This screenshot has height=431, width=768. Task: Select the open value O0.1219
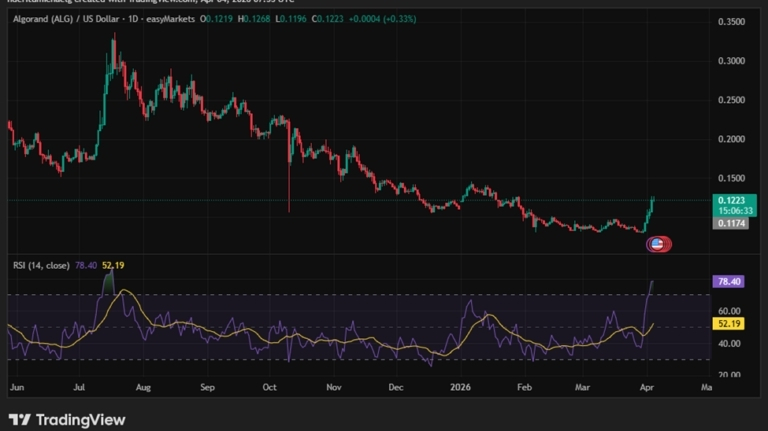[216, 19]
